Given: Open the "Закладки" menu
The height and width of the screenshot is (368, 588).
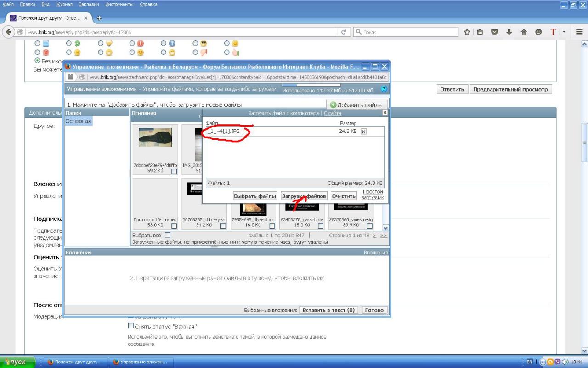Looking at the screenshot, I should (x=88, y=4).
